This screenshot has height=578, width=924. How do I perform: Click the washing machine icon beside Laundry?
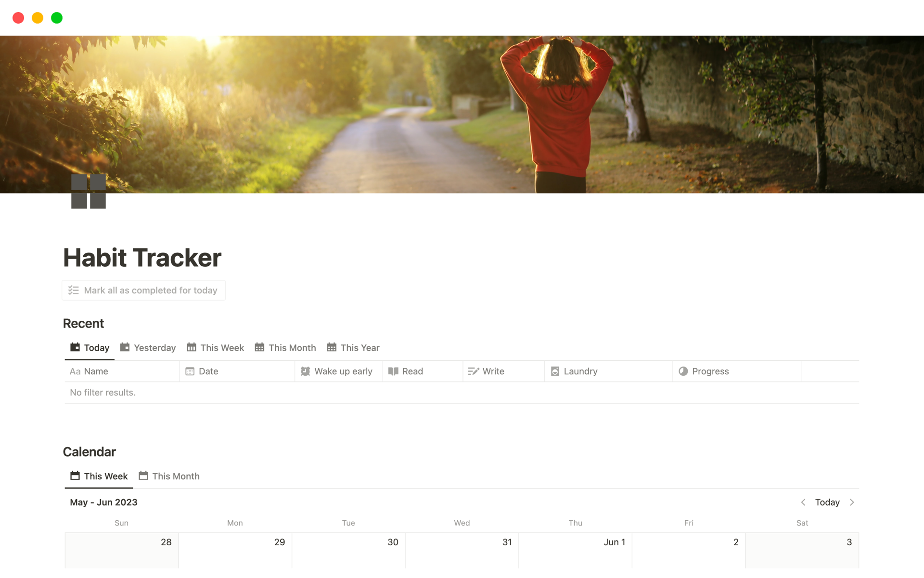(555, 371)
